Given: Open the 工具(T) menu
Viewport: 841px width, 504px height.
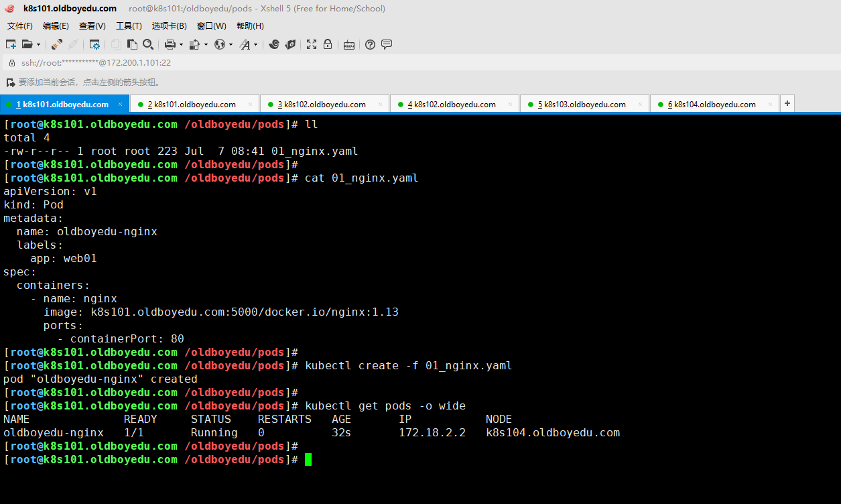Looking at the screenshot, I should pyautogui.click(x=129, y=26).
